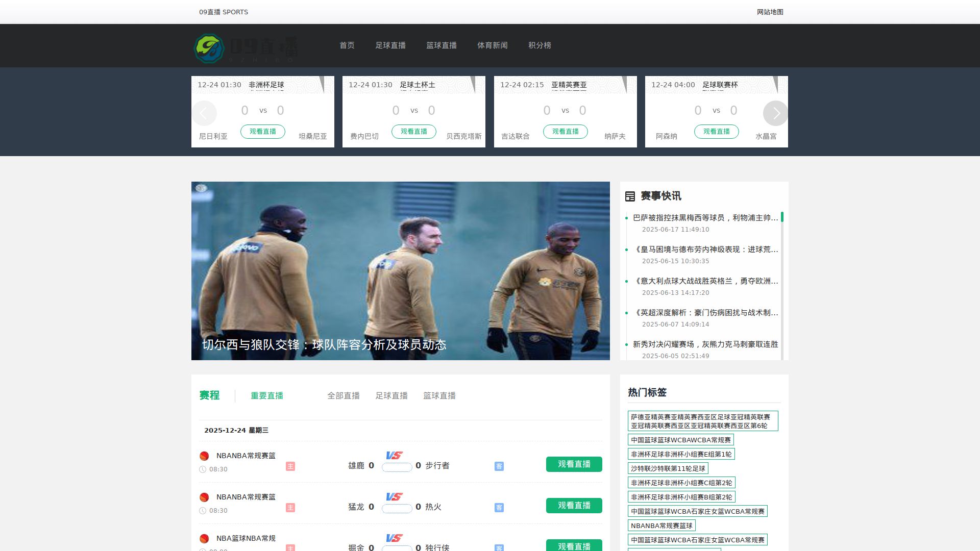Click the news panel green scrollbar
This screenshot has height=551, width=980.
pyautogui.click(x=782, y=217)
